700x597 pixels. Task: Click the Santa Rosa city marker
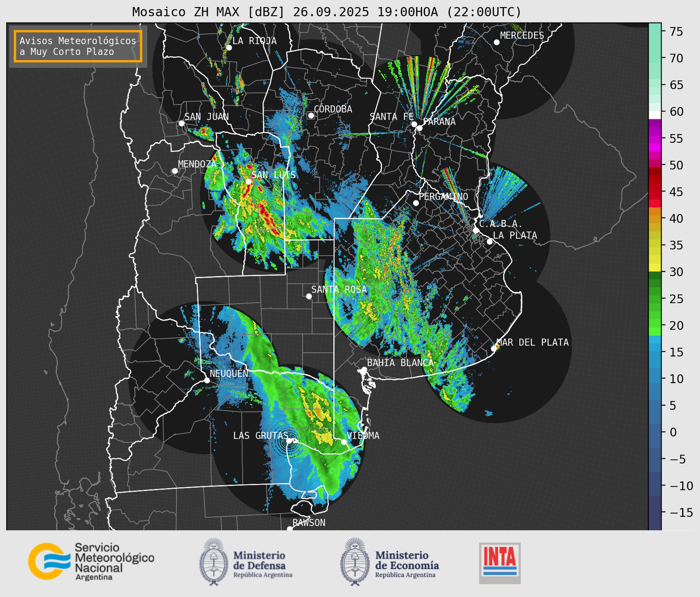pos(309,296)
